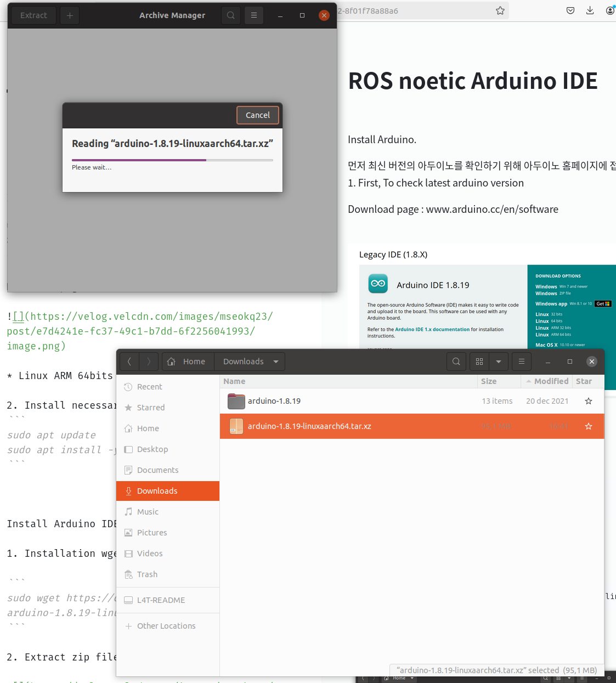616x683 pixels.
Task: Open view options dropdown arrow in Files
Action: [499, 362]
